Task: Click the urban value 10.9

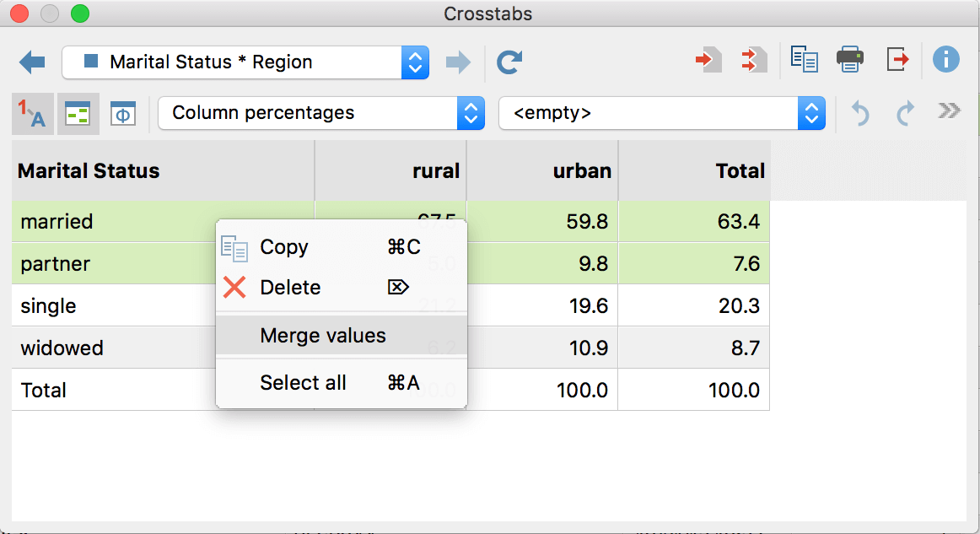Action: coord(588,348)
